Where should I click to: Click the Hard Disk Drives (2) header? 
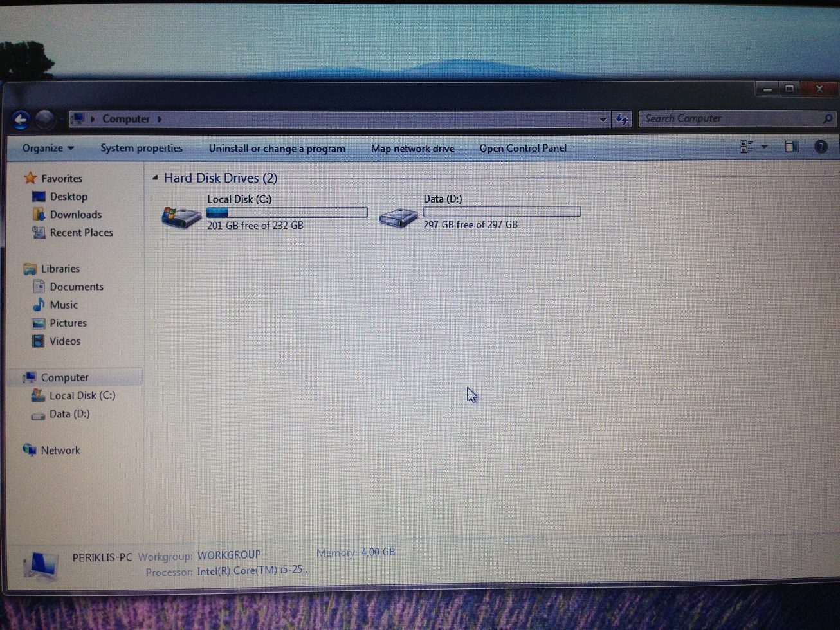click(221, 178)
